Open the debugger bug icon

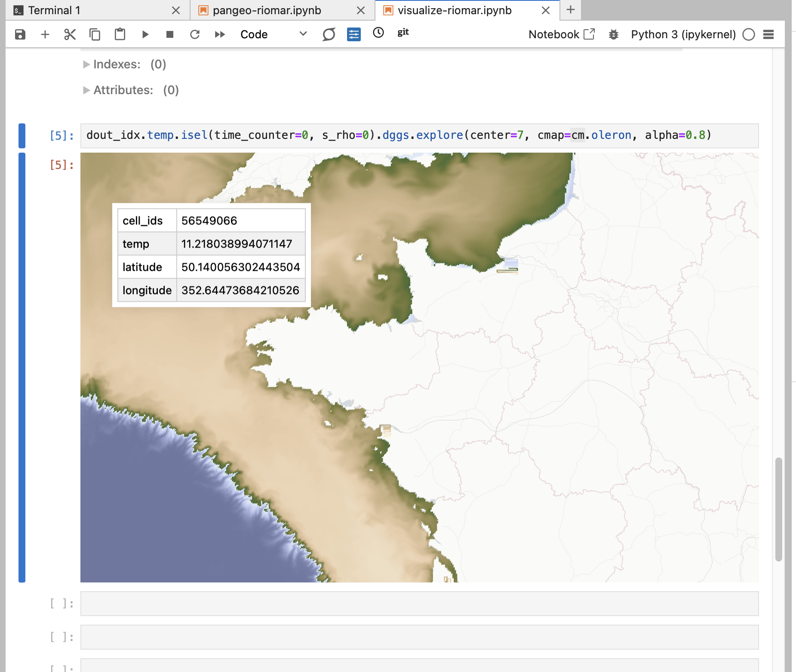point(613,34)
